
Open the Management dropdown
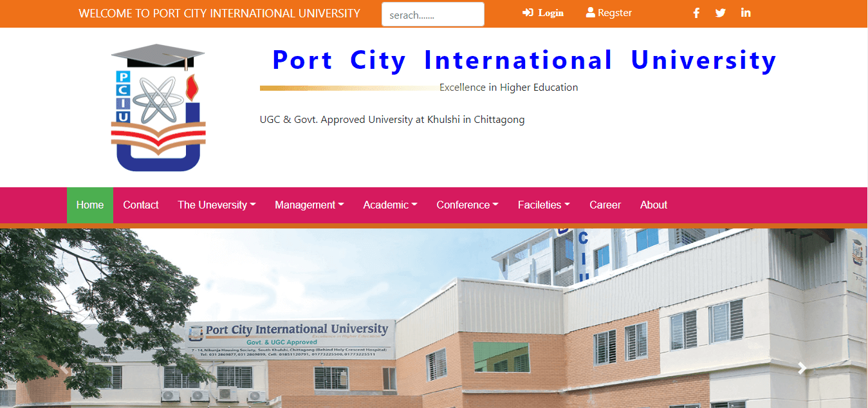tap(309, 205)
